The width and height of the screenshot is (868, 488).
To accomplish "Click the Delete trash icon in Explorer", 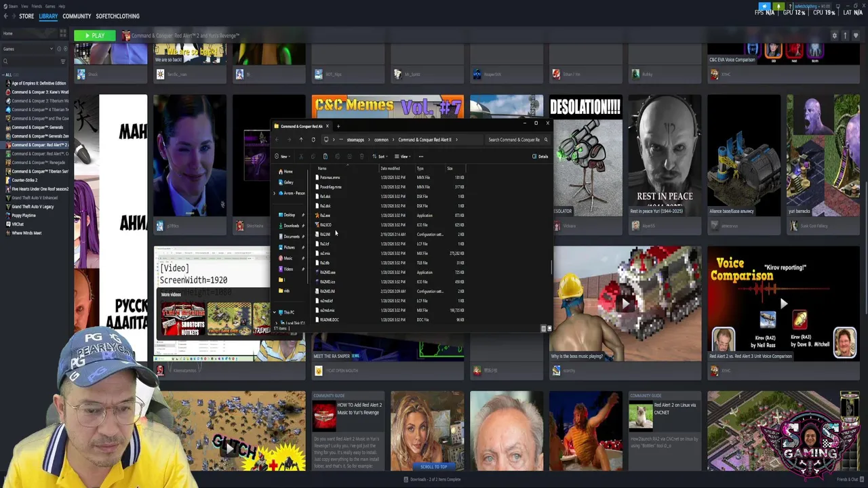I will (x=361, y=157).
